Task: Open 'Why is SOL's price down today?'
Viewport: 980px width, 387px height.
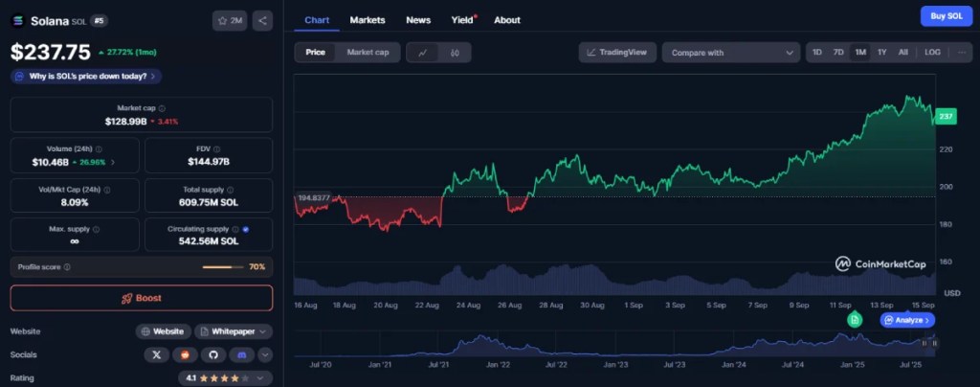Action: point(85,76)
